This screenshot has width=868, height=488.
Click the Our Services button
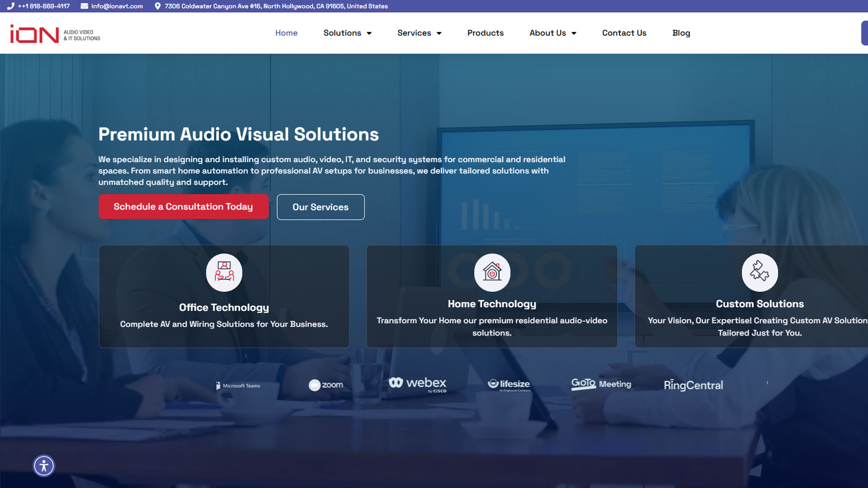coord(321,207)
